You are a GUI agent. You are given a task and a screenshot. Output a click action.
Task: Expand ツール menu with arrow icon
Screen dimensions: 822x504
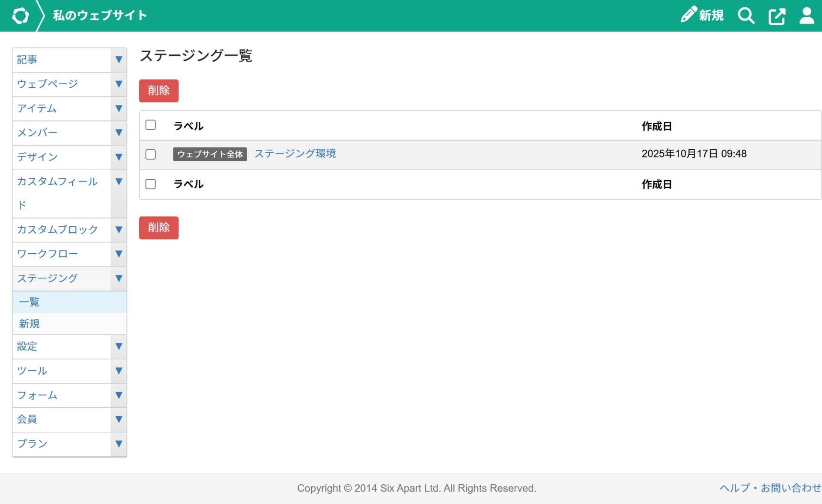point(119,371)
